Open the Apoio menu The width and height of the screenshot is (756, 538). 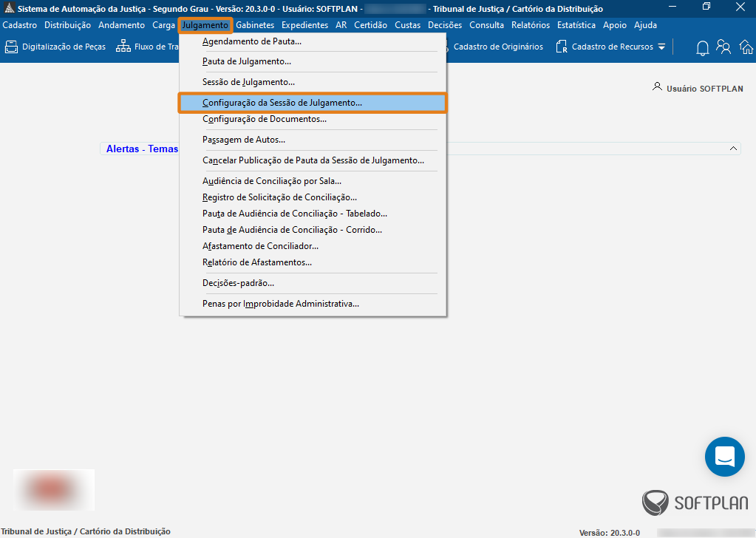coord(615,25)
